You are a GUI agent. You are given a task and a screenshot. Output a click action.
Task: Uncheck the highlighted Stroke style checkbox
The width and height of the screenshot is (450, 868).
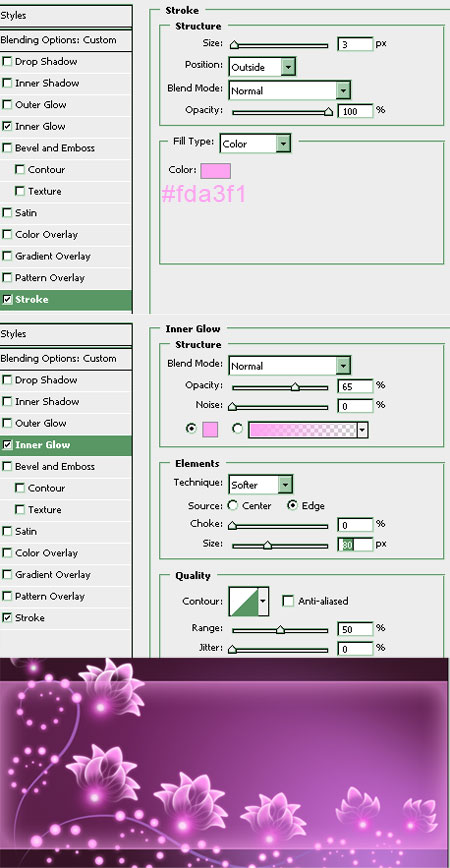(7, 299)
